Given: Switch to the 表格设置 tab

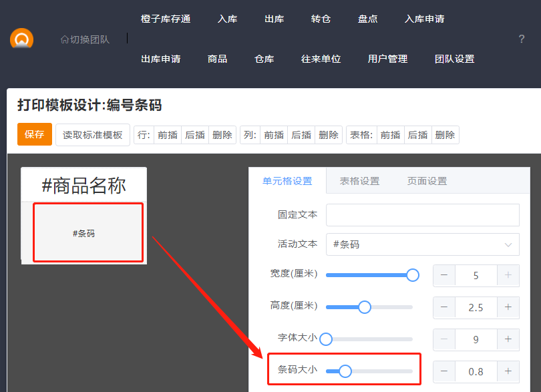Looking at the screenshot, I should (359, 181).
